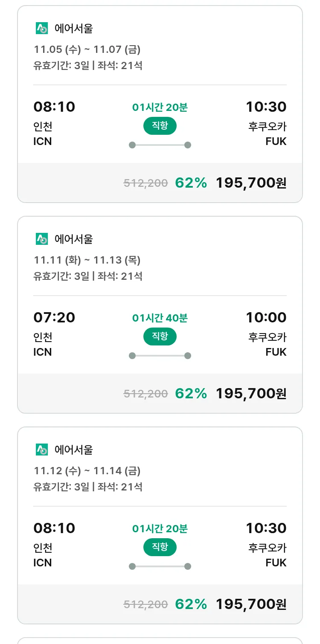Click 195,700원 price on third flight card
The image size is (320, 644).
tap(251, 604)
